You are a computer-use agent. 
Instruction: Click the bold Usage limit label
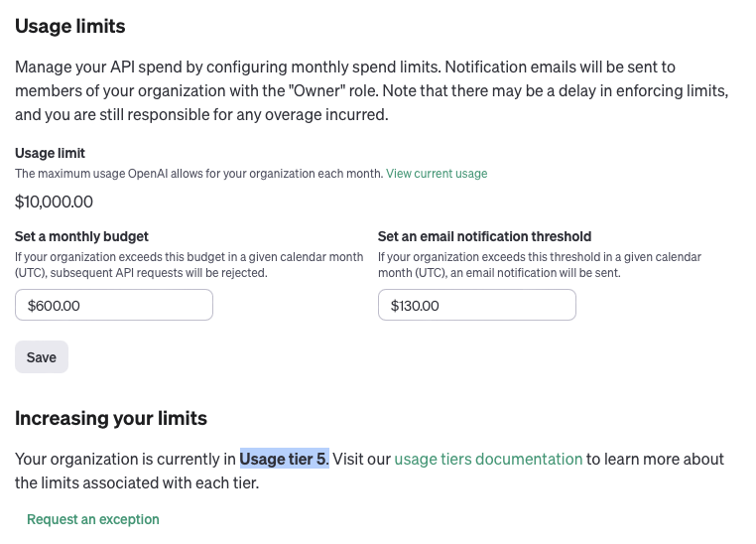click(50, 153)
